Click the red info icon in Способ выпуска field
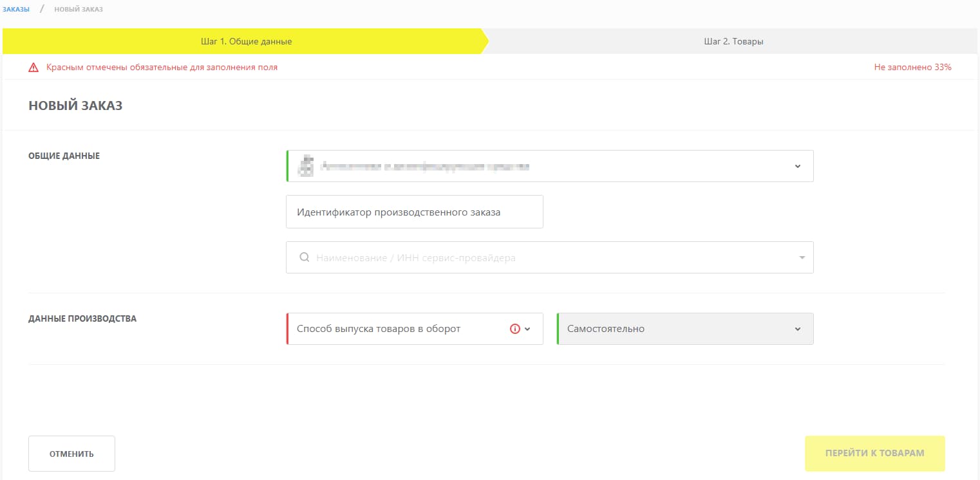The width and height of the screenshot is (980, 480). [514, 329]
